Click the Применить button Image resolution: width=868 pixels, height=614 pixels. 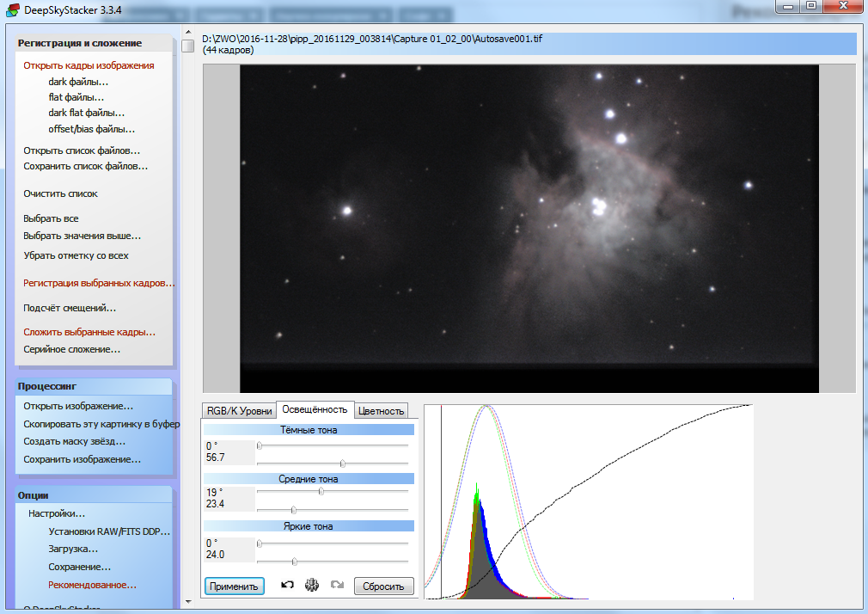(234, 586)
